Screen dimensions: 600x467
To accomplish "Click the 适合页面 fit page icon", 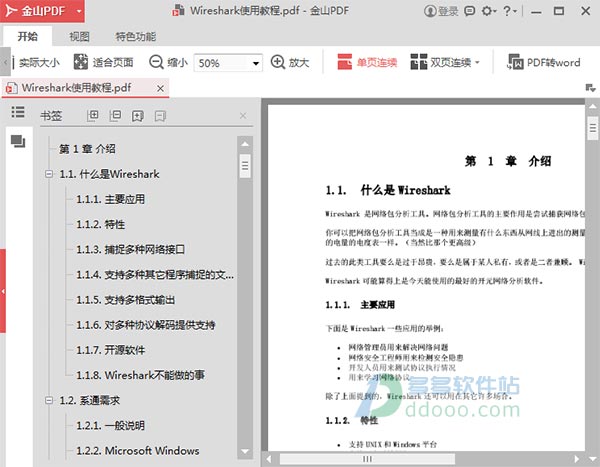I will (x=81, y=62).
